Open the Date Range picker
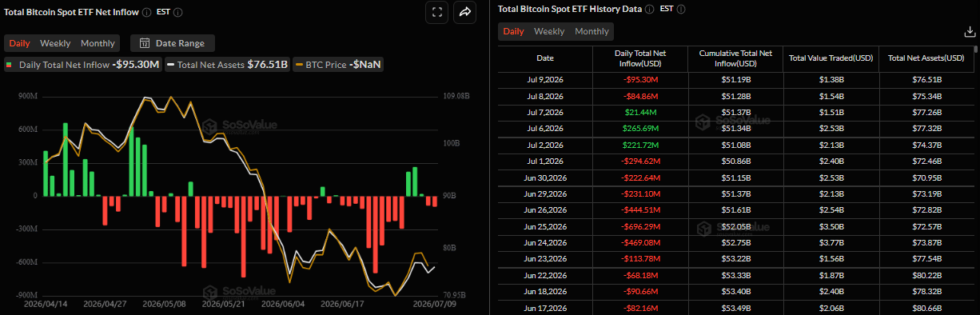This screenshot has width=980, height=315. [172, 43]
